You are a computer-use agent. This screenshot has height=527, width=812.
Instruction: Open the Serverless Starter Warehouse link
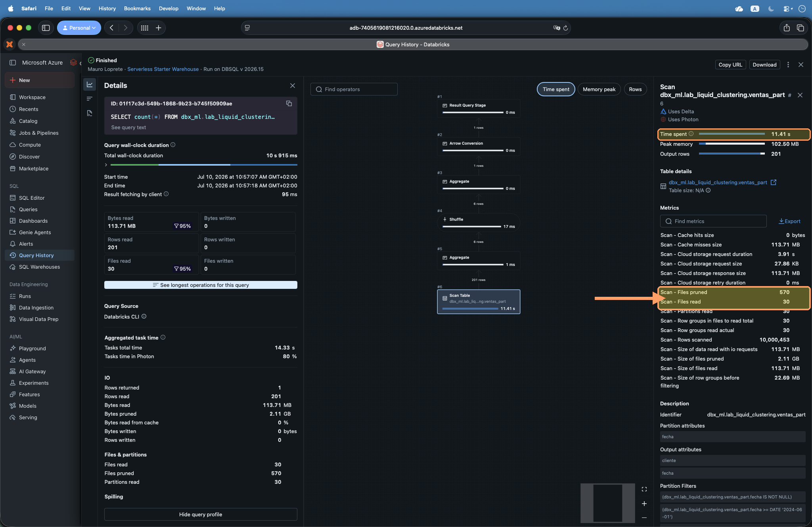point(163,69)
